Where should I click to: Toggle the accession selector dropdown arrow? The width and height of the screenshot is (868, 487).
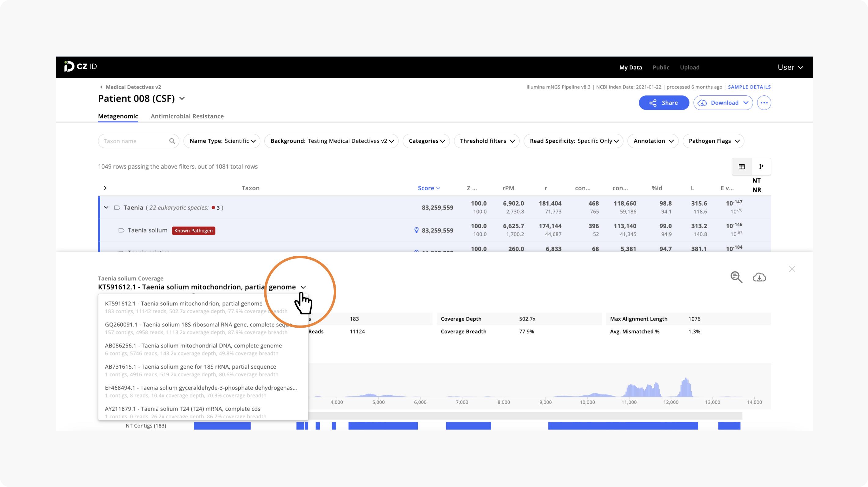[x=303, y=287]
